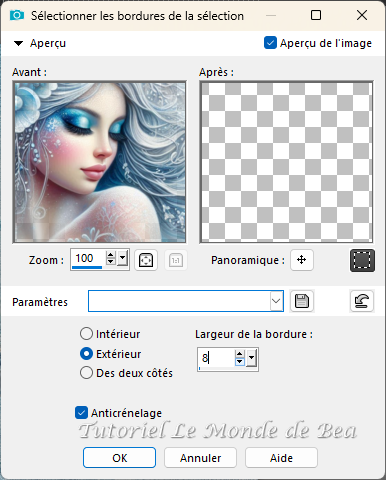
Task: Click the Annuler button
Action: pyautogui.click(x=200, y=458)
